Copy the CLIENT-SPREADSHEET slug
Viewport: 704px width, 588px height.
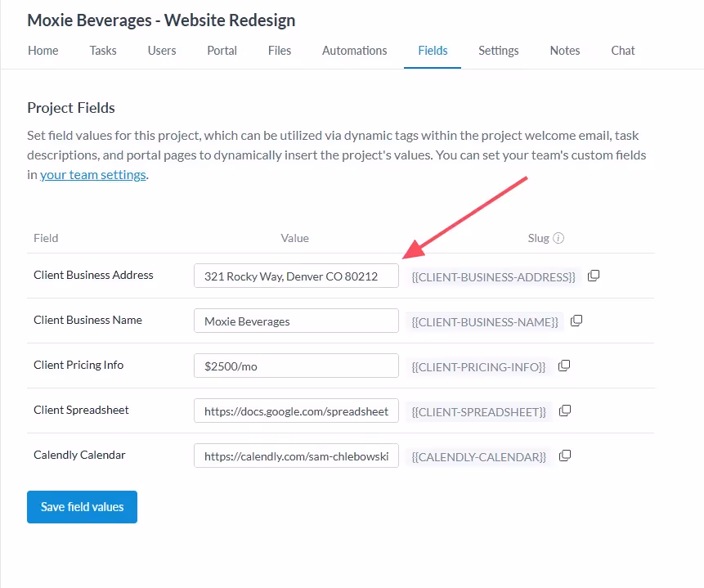pos(565,411)
